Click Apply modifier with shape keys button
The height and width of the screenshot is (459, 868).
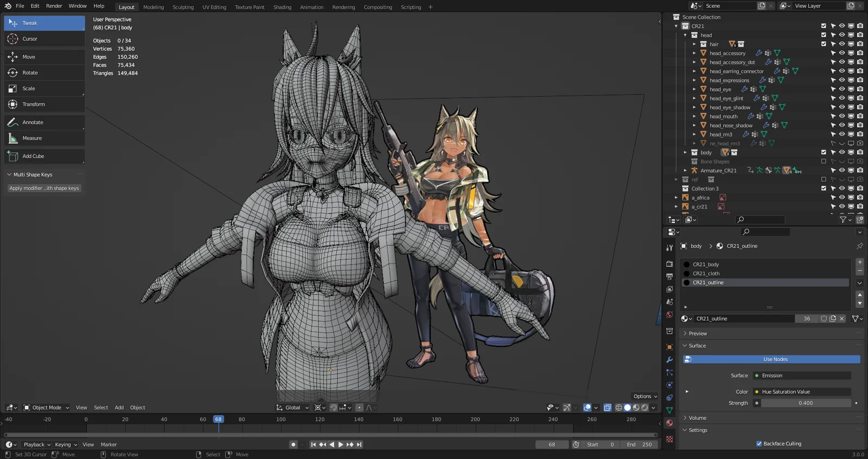pyautogui.click(x=44, y=189)
